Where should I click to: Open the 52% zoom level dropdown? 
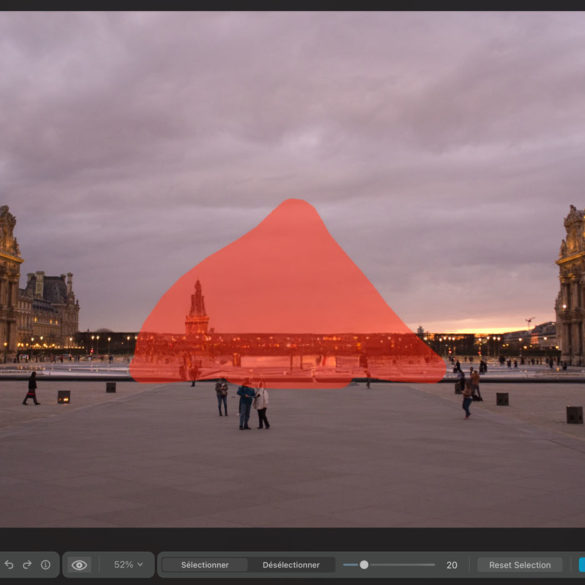coord(128,565)
